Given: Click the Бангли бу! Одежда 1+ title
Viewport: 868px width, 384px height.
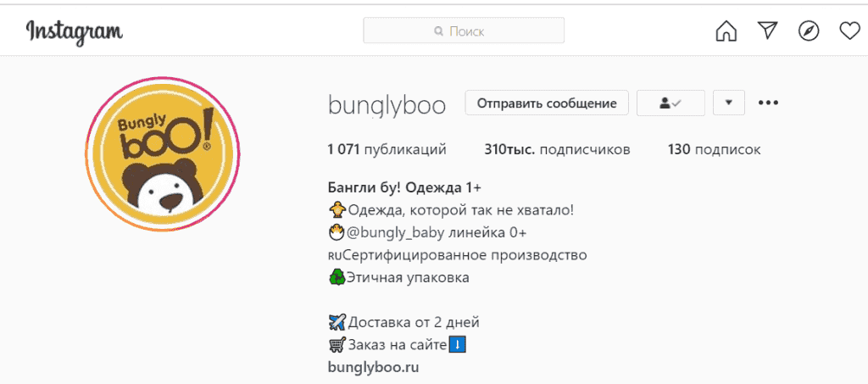Looking at the screenshot, I should [404, 188].
